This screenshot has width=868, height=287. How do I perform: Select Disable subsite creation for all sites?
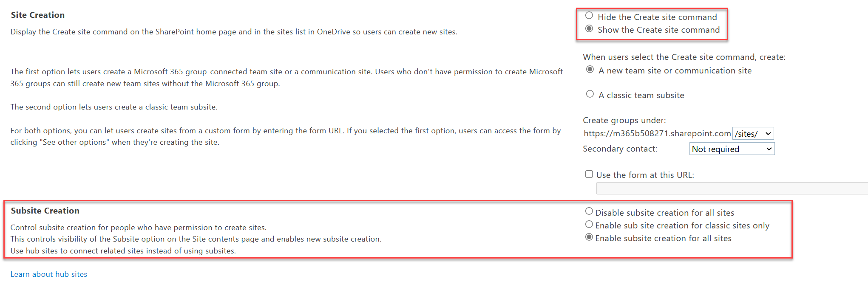pyautogui.click(x=589, y=211)
